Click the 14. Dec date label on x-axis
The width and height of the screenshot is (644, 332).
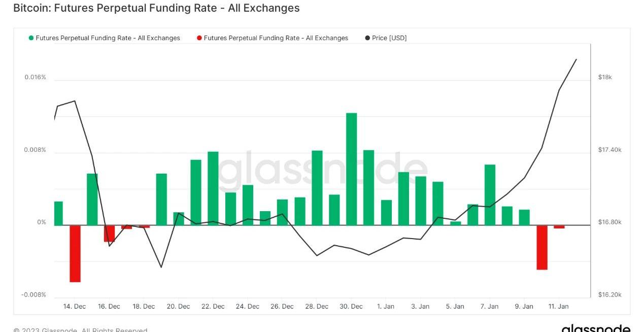click(75, 307)
